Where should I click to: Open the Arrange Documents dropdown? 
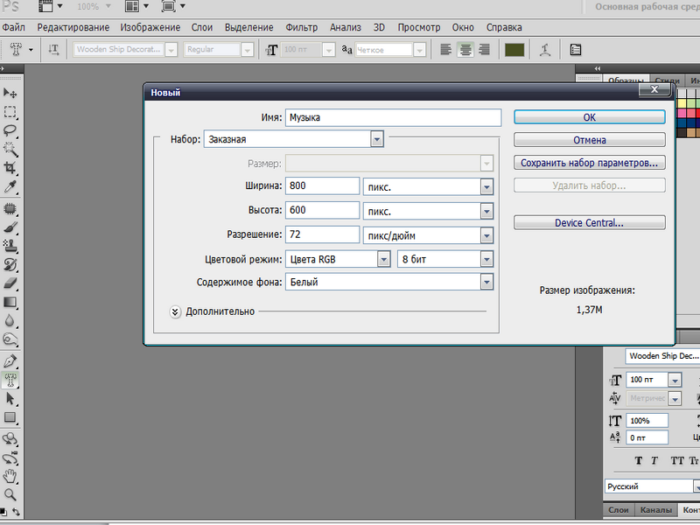tap(137, 6)
